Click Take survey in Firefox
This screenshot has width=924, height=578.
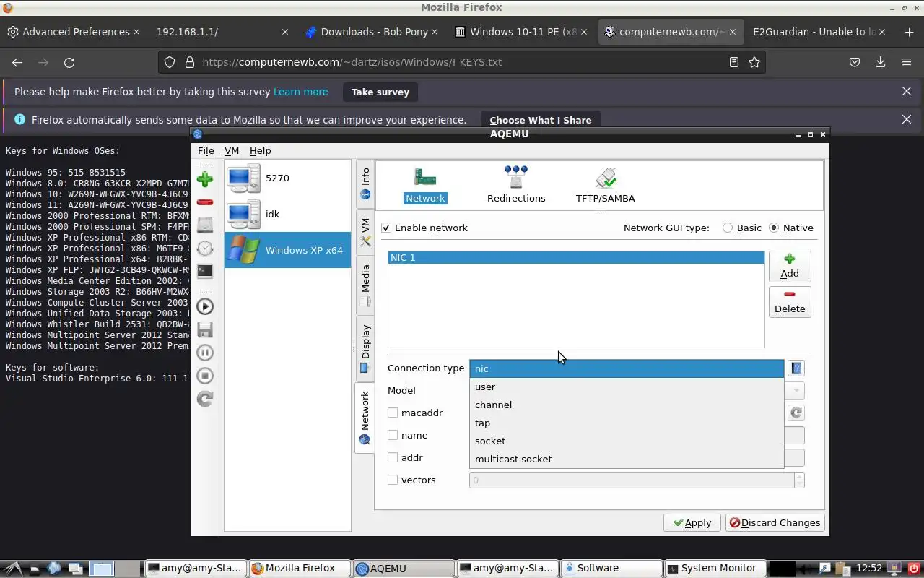pos(380,92)
